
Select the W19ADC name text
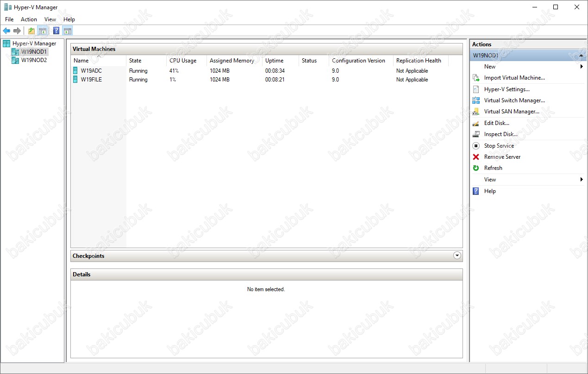(91, 71)
